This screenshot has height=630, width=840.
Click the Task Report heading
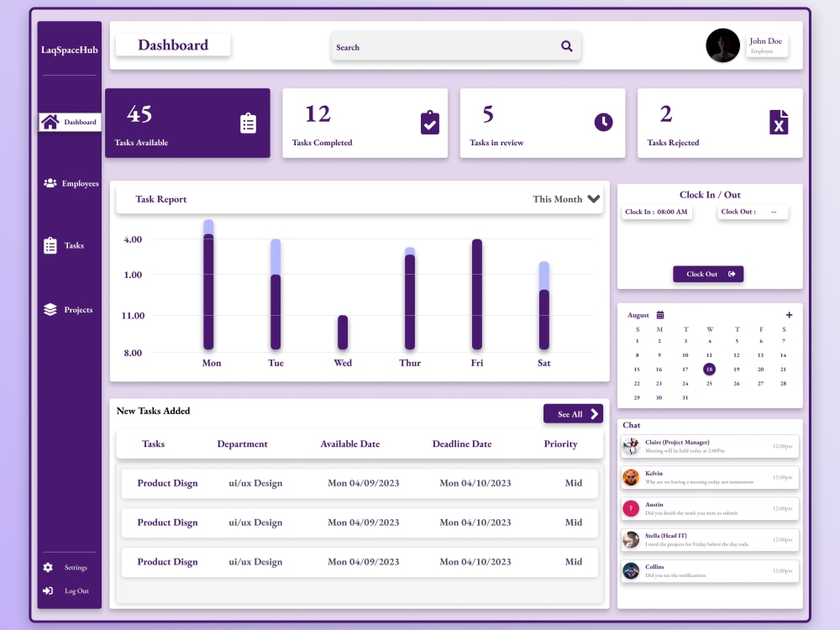click(x=160, y=199)
